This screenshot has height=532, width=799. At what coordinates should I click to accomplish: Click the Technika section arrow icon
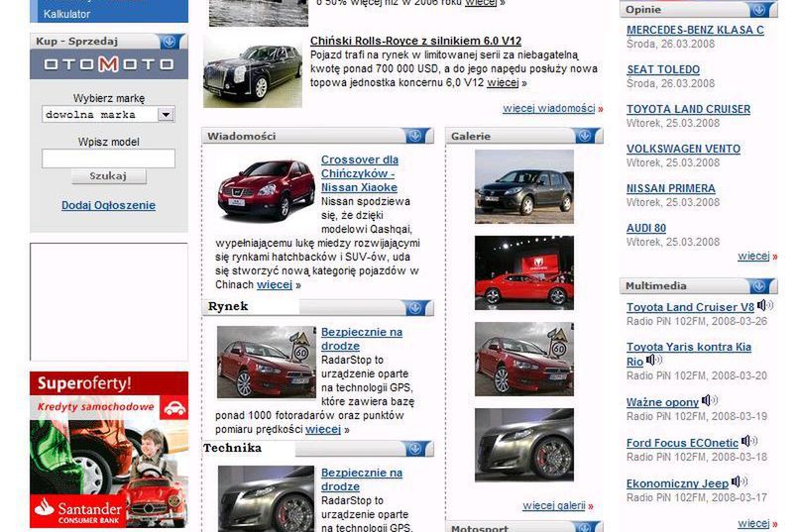(x=415, y=449)
